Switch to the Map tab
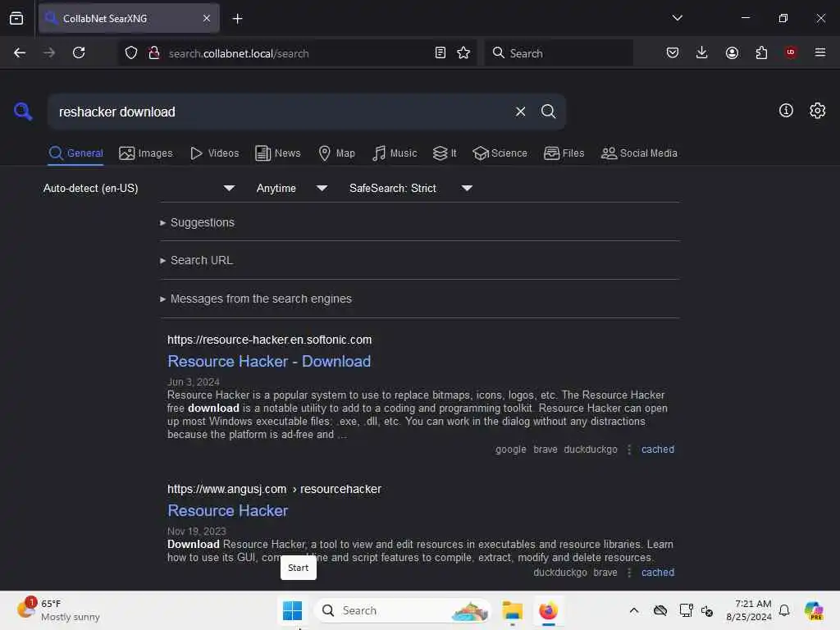Screen dimensions: 840x630 coord(336,153)
